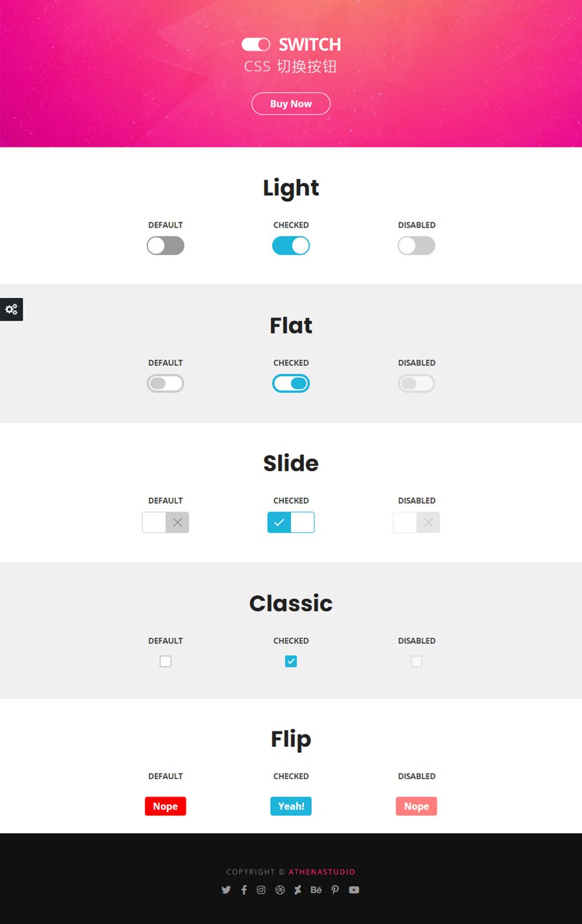Open the YouTube footer icon
This screenshot has width=582, height=924.
click(x=354, y=890)
